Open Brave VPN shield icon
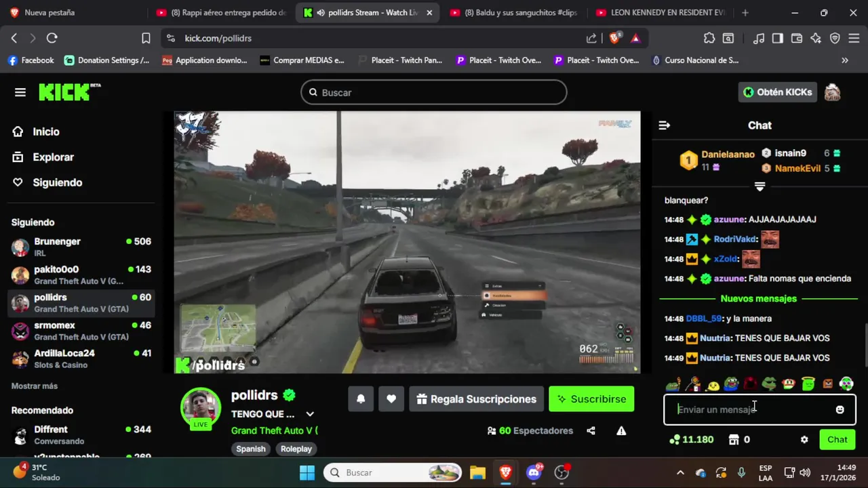This screenshot has height=488, width=868. [x=835, y=39]
